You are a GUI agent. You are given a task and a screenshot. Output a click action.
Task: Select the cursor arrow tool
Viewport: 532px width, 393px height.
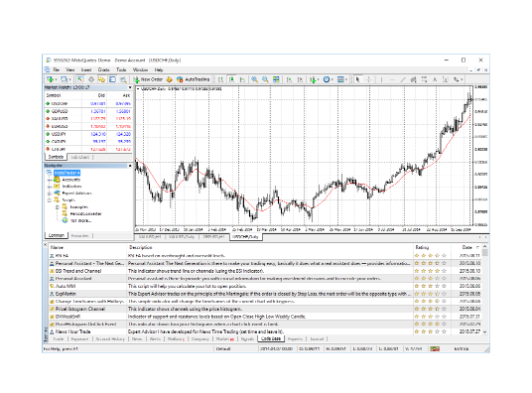(357, 79)
